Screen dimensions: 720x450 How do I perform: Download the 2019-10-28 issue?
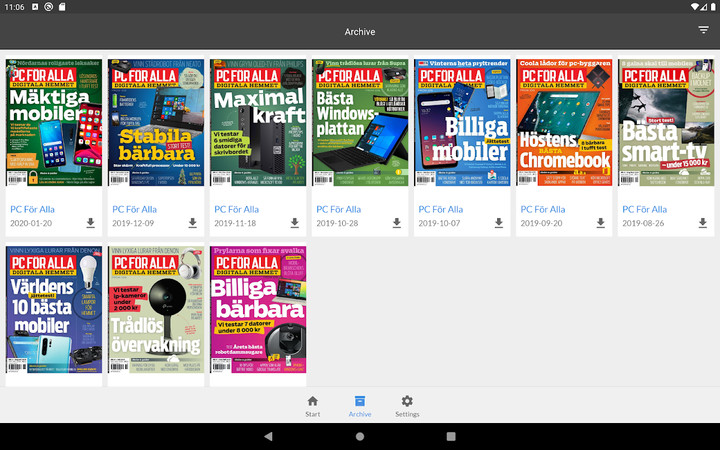click(396, 223)
